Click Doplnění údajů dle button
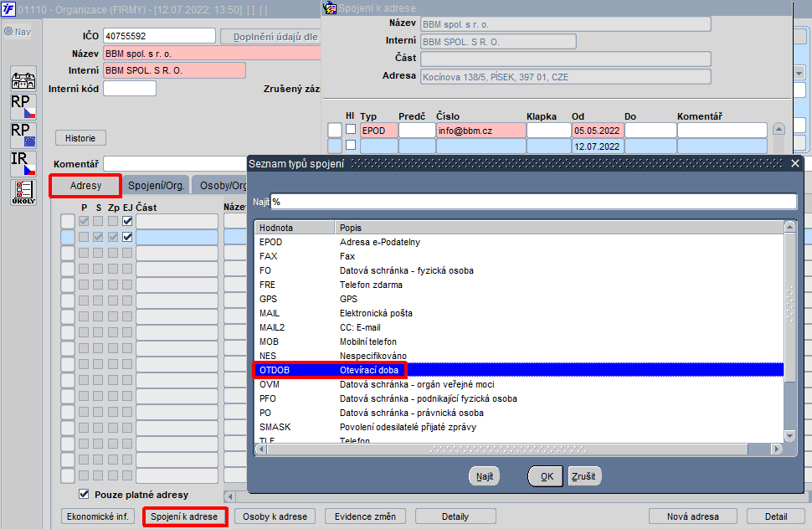812x529 pixels. (270, 37)
